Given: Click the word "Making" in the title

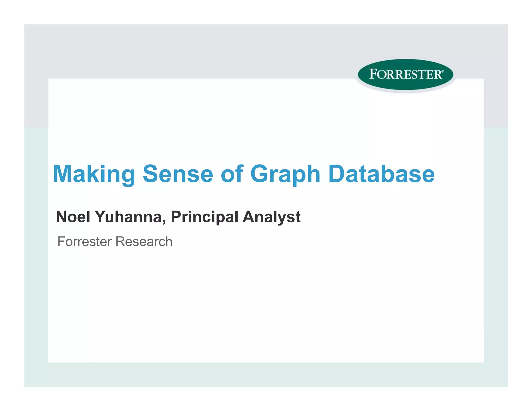Looking at the screenshot, I should (x=94, y=174).
